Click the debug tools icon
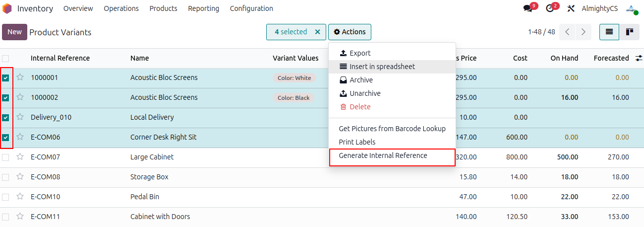This screenshot has height=227, width=644. tap(571, 8)
